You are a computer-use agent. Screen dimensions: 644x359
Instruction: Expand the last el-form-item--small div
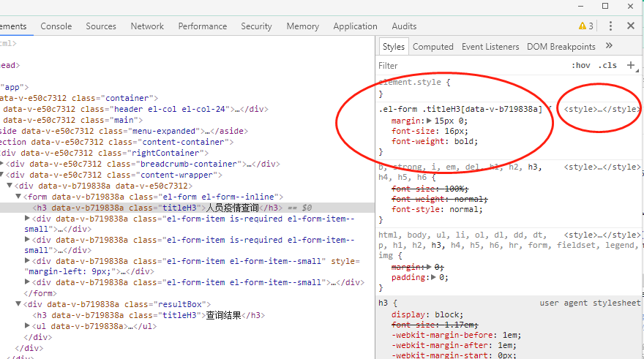pos(27,282)
